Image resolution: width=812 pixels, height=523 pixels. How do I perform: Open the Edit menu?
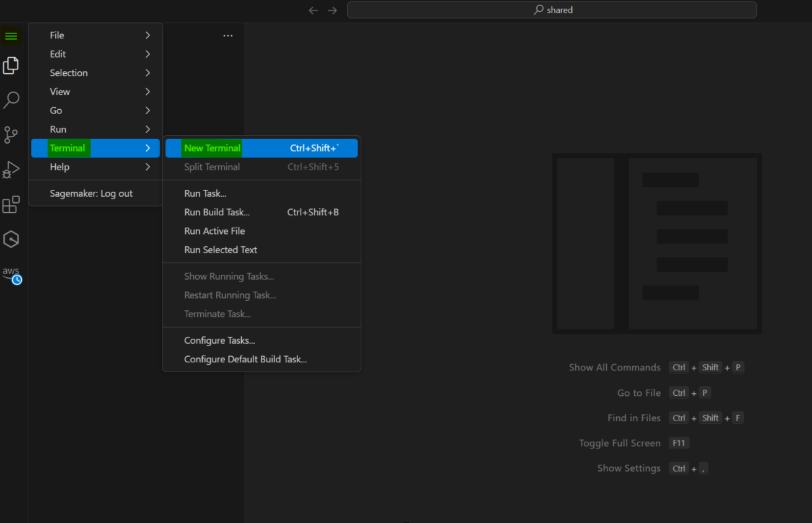tap(95, 54)
